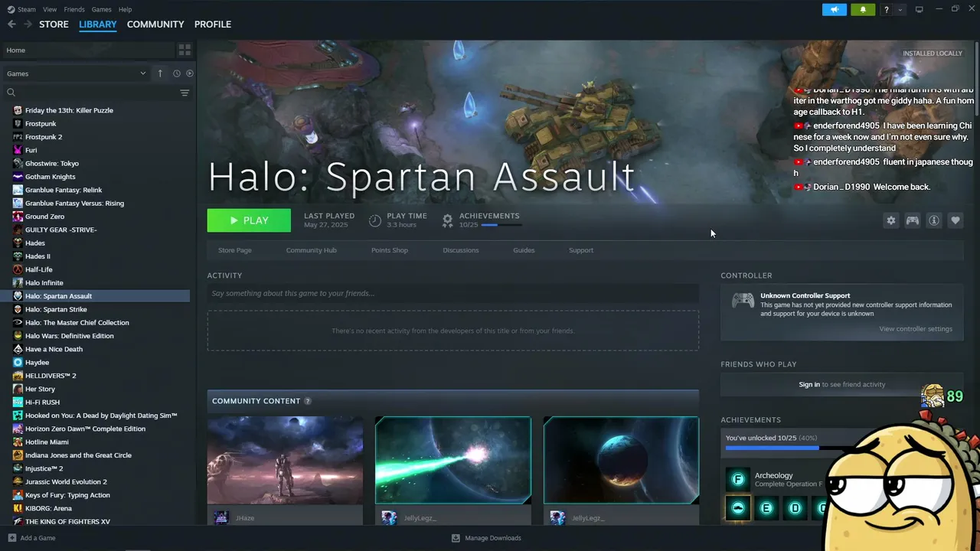
Task: Click the Add a Game plus icon
Action: coord(11,538)
